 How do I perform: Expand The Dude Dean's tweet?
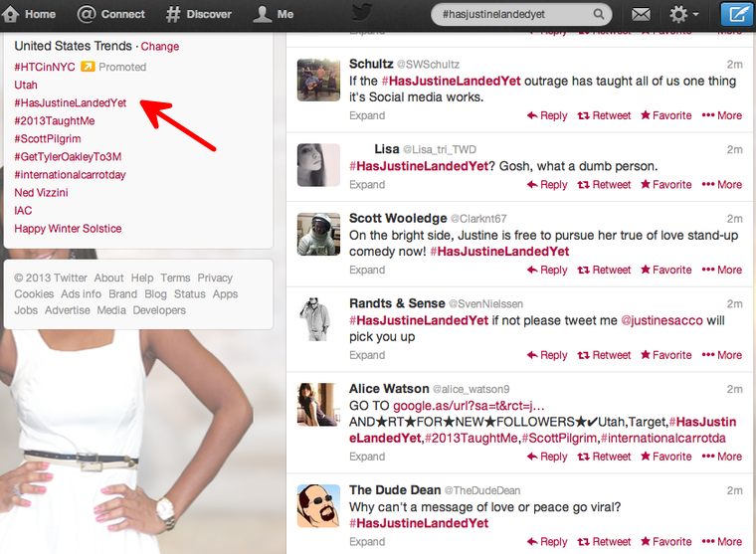point(367,542)
